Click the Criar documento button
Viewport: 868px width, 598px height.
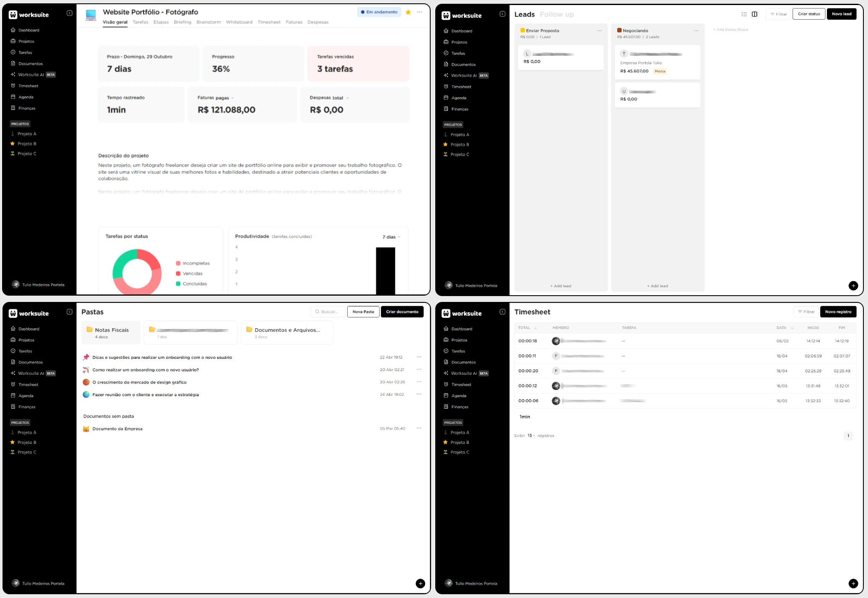tap(402, 312)
